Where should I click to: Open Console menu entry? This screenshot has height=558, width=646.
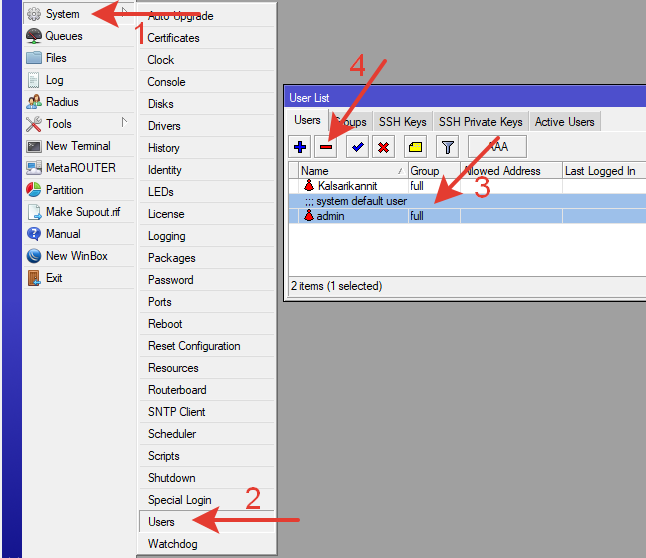(x=207, y=82)
